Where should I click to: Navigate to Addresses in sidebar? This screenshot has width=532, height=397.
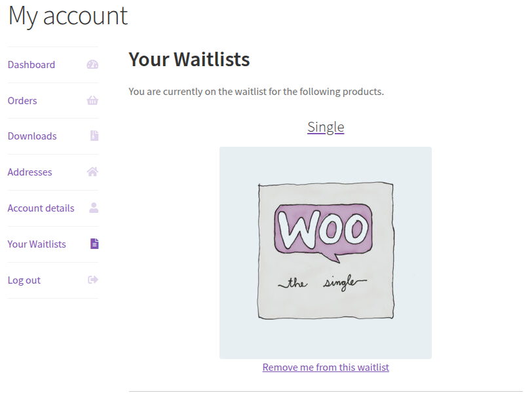click(29, 172)
